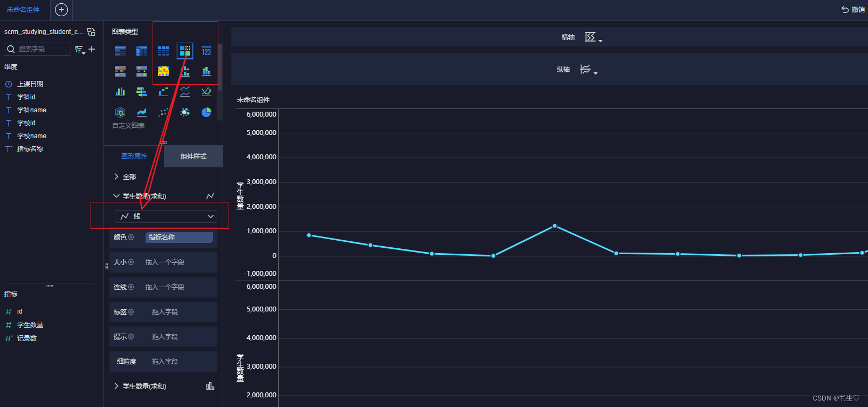The width and height of the screenshot is (868, 407).
Task: Expand the second 学生数量(求和) section
Action: pos(116,386)
